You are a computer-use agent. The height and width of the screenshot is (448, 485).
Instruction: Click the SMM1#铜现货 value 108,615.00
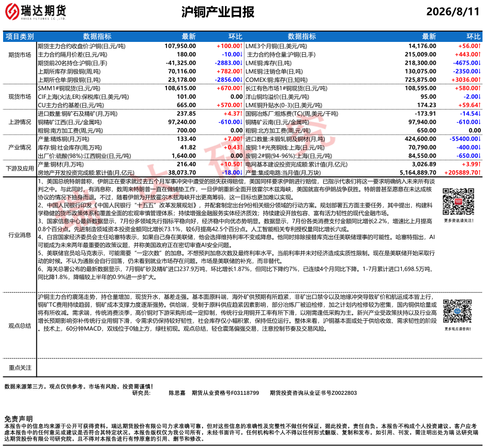click(180, 88)
